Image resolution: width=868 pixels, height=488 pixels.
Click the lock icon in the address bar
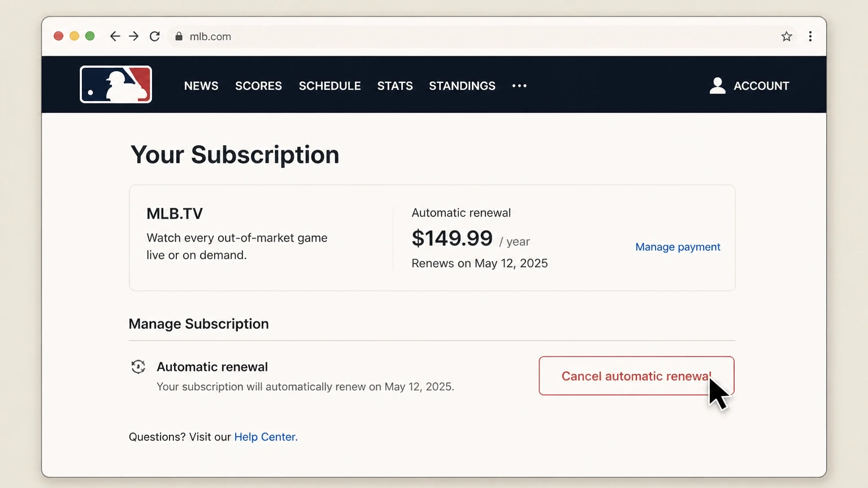tap(179, 36)
